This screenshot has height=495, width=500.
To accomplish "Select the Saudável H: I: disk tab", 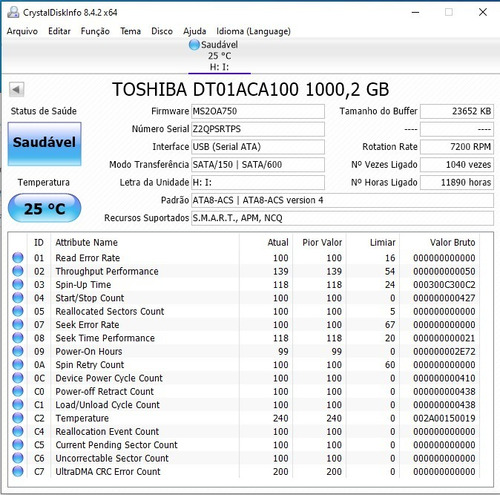I will 219,56.
